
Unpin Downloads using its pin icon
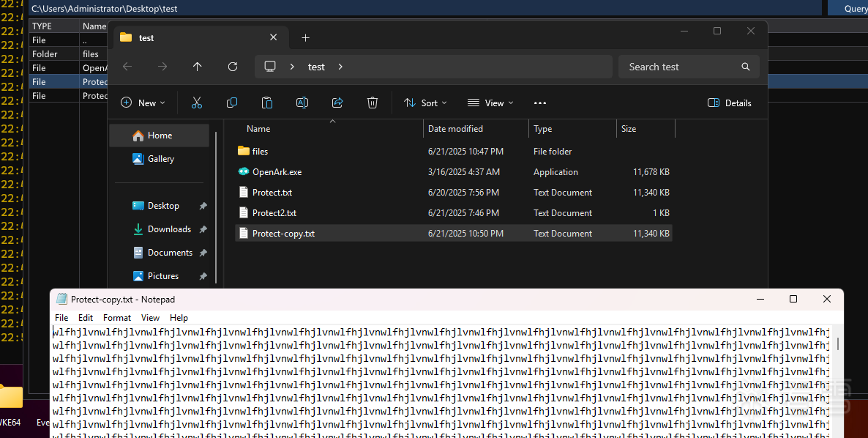click(203, 229)
